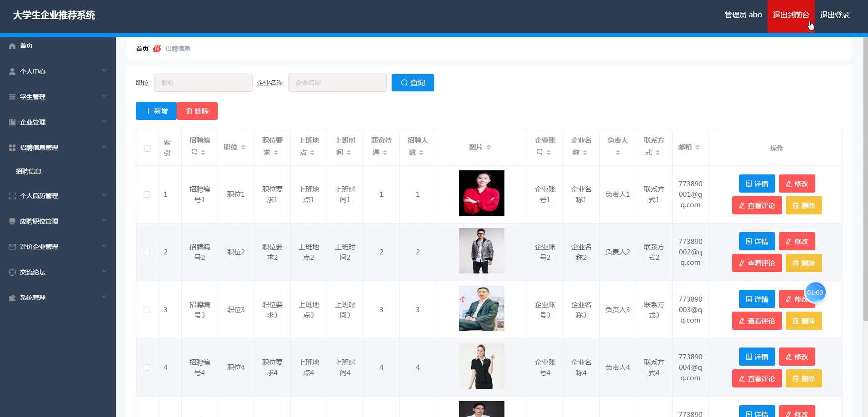Sort by 薪资待遇 column arrows
868x417 pixels.
tap(385, 153)
